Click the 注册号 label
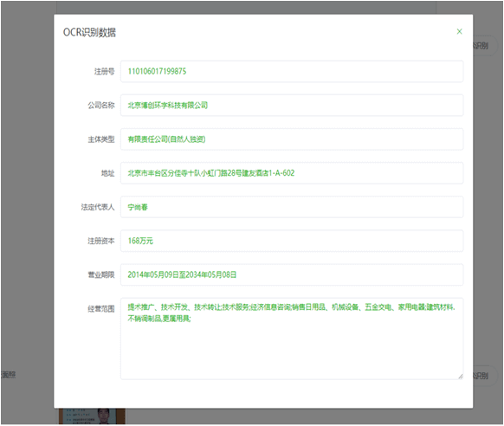The height and width of the screenshot is (426, 504). click(x=104, y=71)
